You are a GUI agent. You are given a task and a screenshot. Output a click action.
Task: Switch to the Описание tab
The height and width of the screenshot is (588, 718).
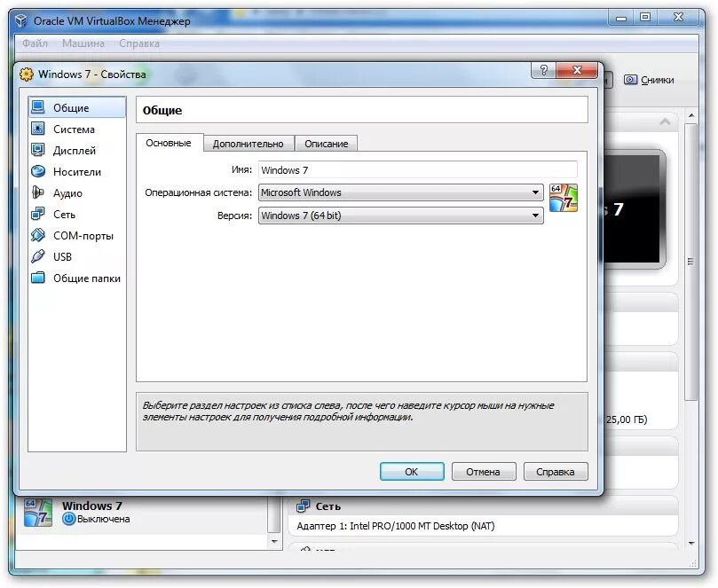[326, 144]
